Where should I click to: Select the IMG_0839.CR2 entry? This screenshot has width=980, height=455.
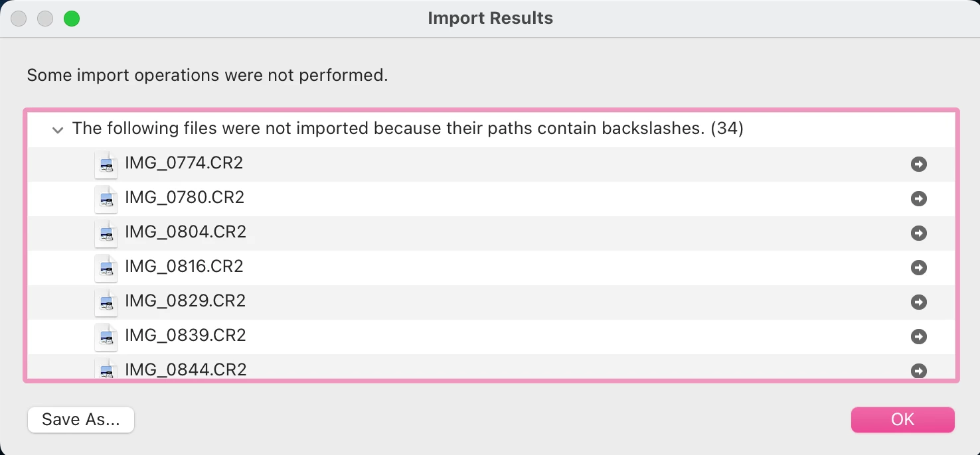pos(185,336)
